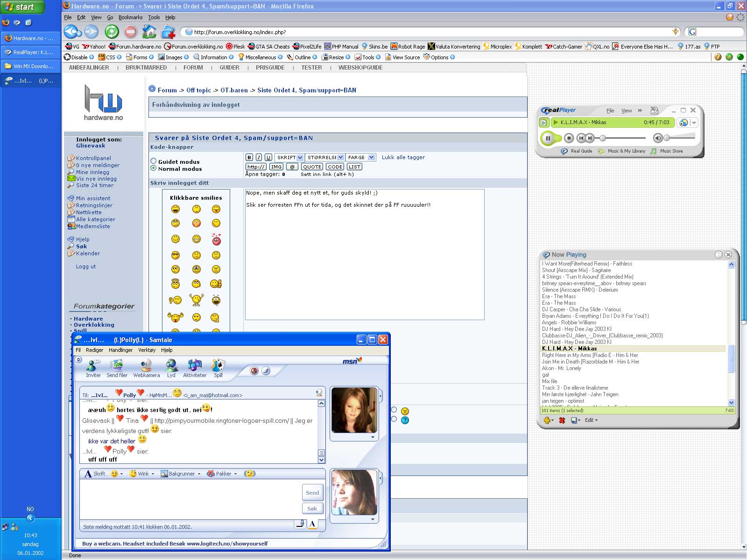Click Lukk alle tagger link
The image size is (747, 560).
pyautogui.click(x=403, y=157)
